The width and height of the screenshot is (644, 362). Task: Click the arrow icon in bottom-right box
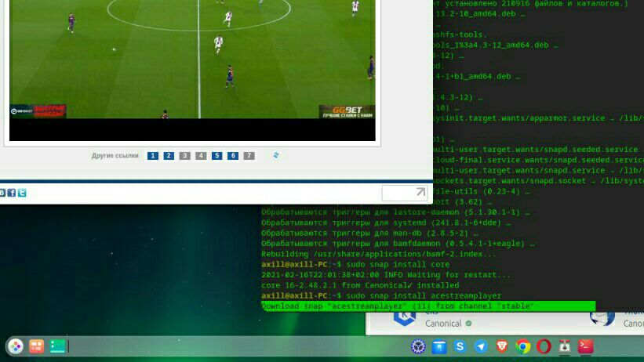tap(420, 192)
